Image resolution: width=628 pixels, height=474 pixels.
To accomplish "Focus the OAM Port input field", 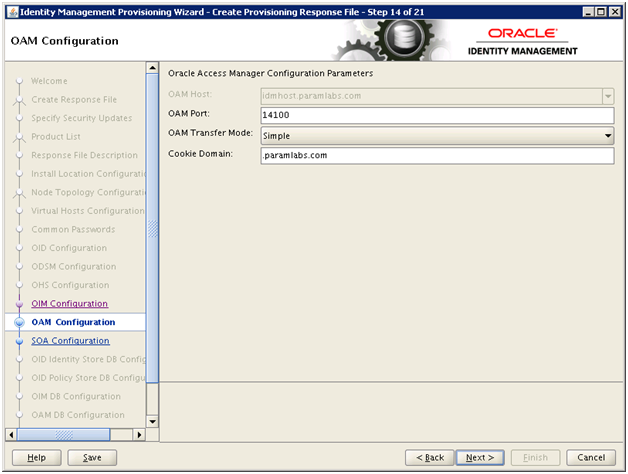I will [x=437, y=115].
